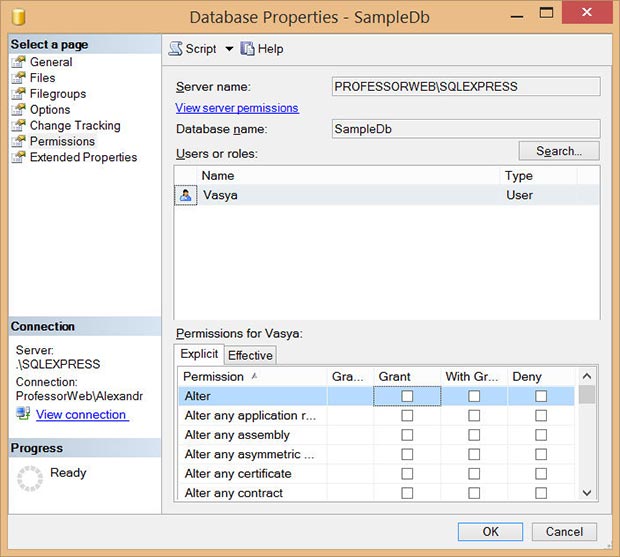Check Grant for Alter any application role
The width and height of the screenshot is (620, 557).
(x=407, y=415)
